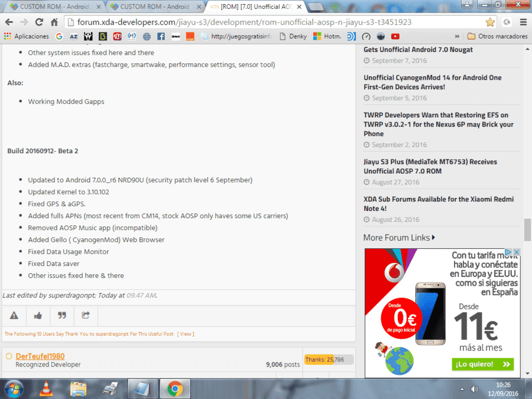Open the Chrome hamburger menu
Screen dimensions: 532x399
(524, 22)
